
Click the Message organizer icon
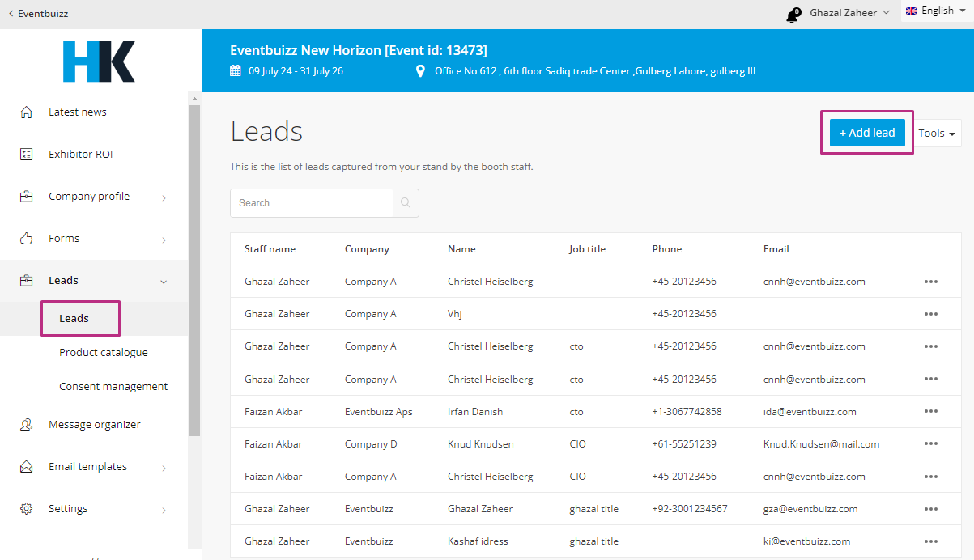pos(27,425)
